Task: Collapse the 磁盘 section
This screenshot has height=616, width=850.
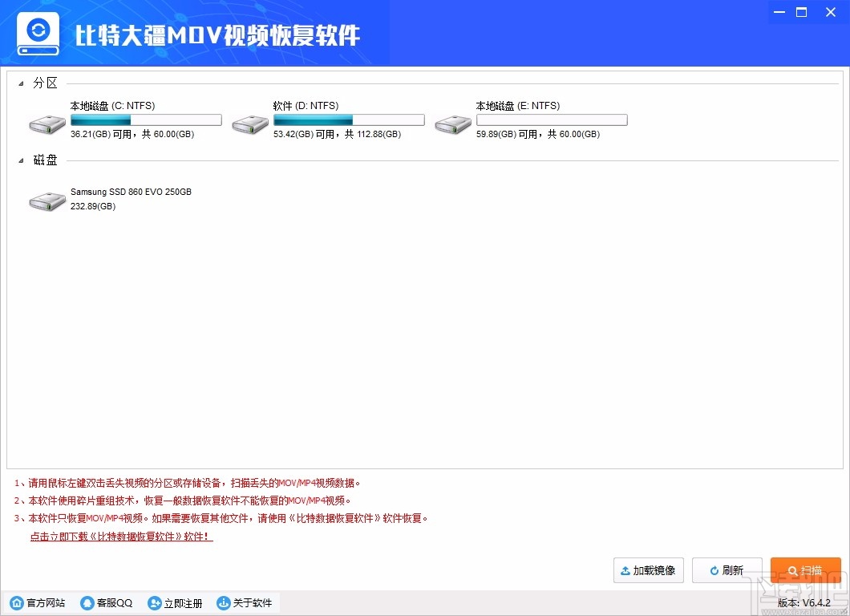Action: coord(22,160)
